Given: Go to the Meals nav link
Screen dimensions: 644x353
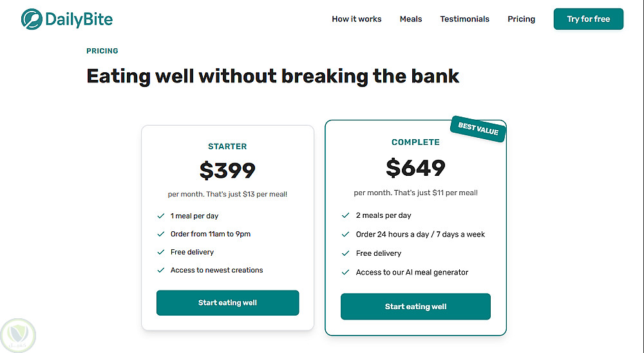Looking at the screenshot, I should (411, 19).
